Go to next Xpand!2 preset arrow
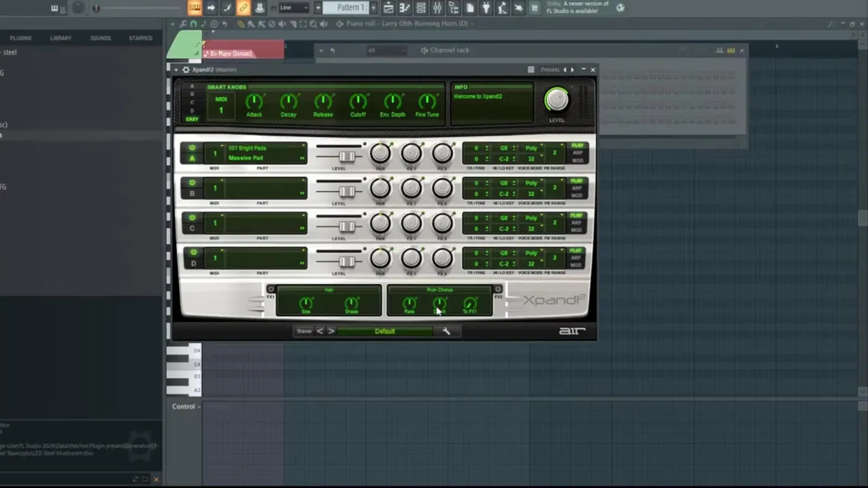 tap(331, 331)
